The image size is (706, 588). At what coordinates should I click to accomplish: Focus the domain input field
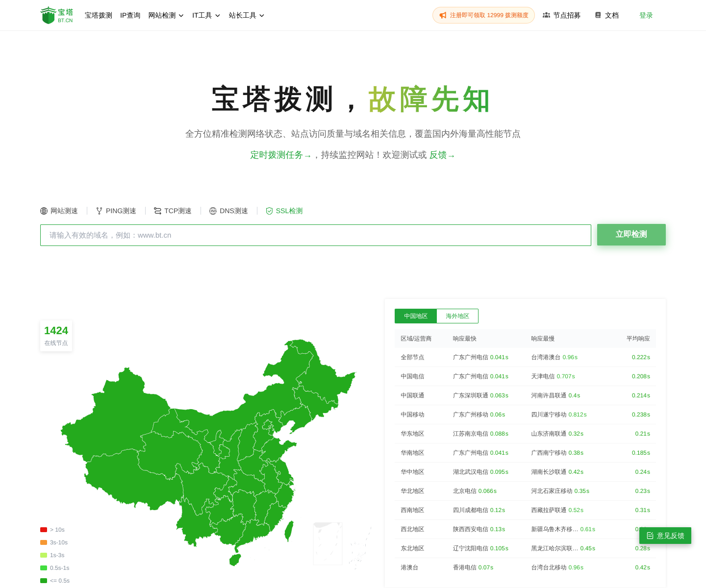[x=316, y=235]
